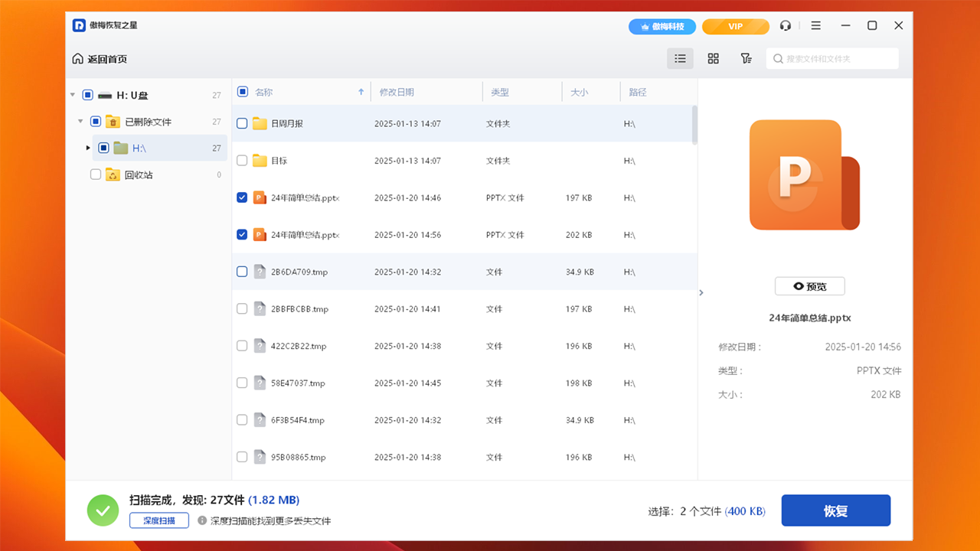
Task: Switch to grid view using the grid icon
Action: pyautogui.click(x=713, y=58)
